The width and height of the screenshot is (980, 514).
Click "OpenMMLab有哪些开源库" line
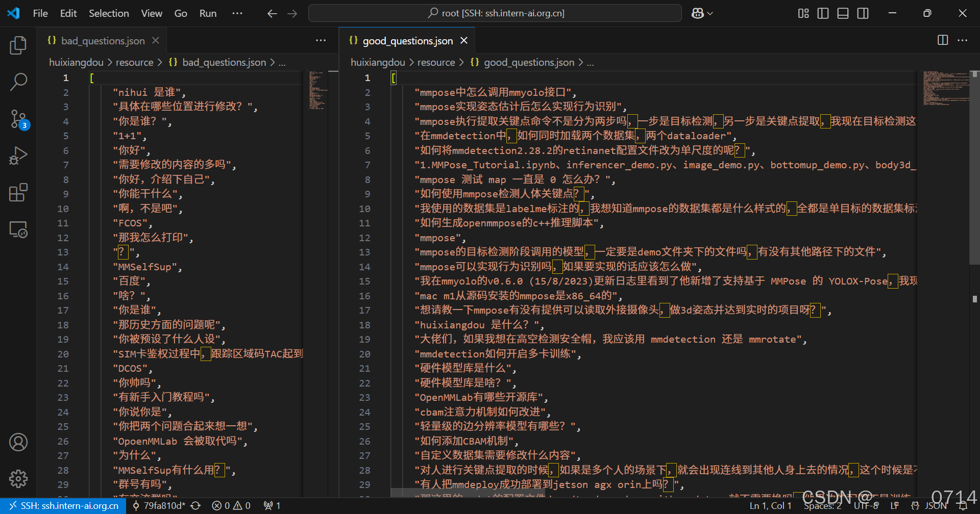(481, 397)
